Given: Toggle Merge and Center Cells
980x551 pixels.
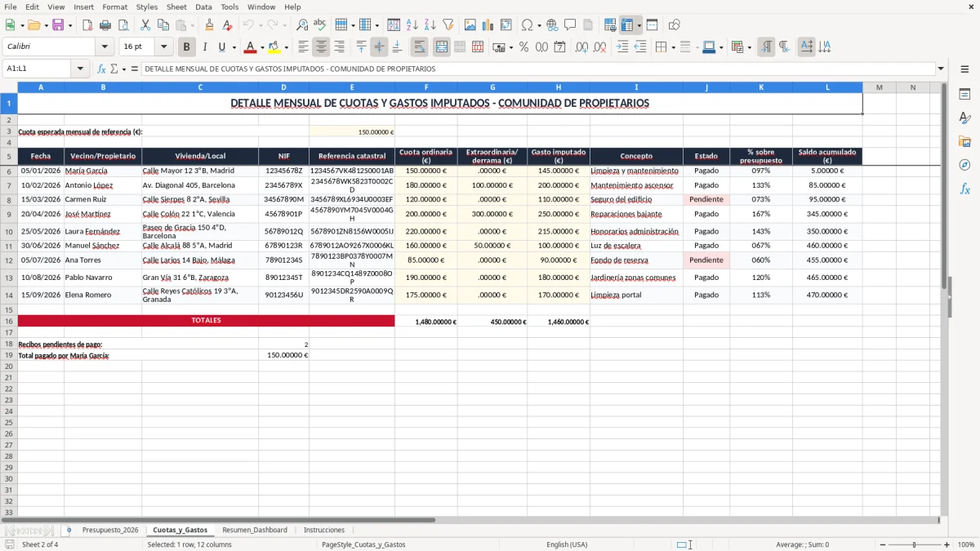Looking at the screenshot, I should (x=442, y=47).
